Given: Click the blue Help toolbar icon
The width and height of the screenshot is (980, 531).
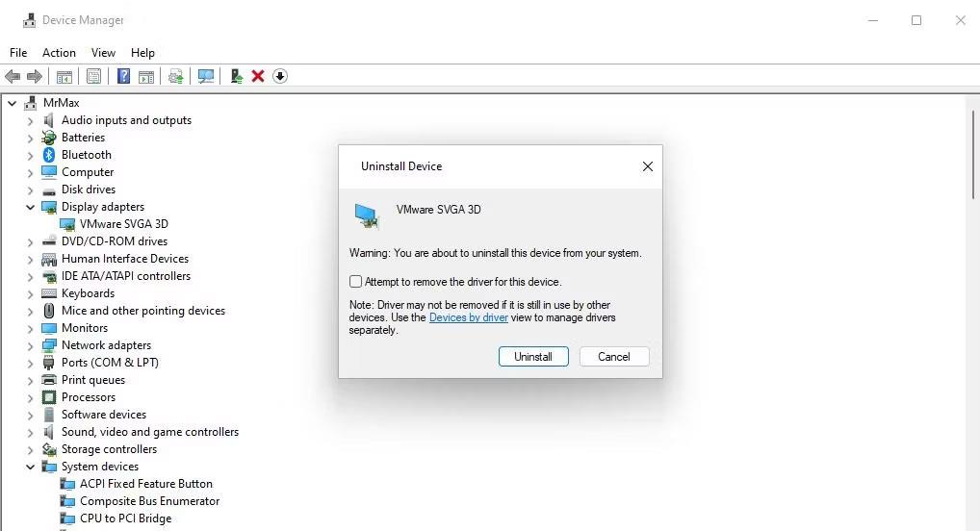Looking at the screenshot, I should (124, 76).
